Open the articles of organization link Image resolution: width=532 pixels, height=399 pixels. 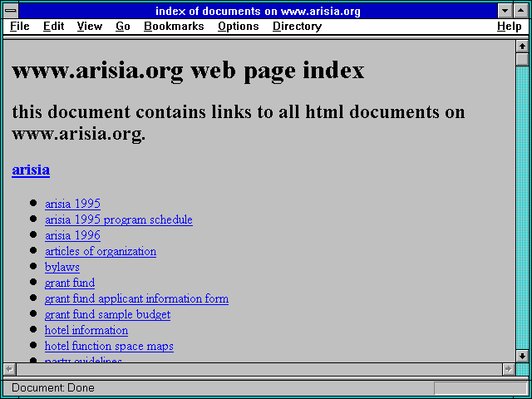point(101,251)
